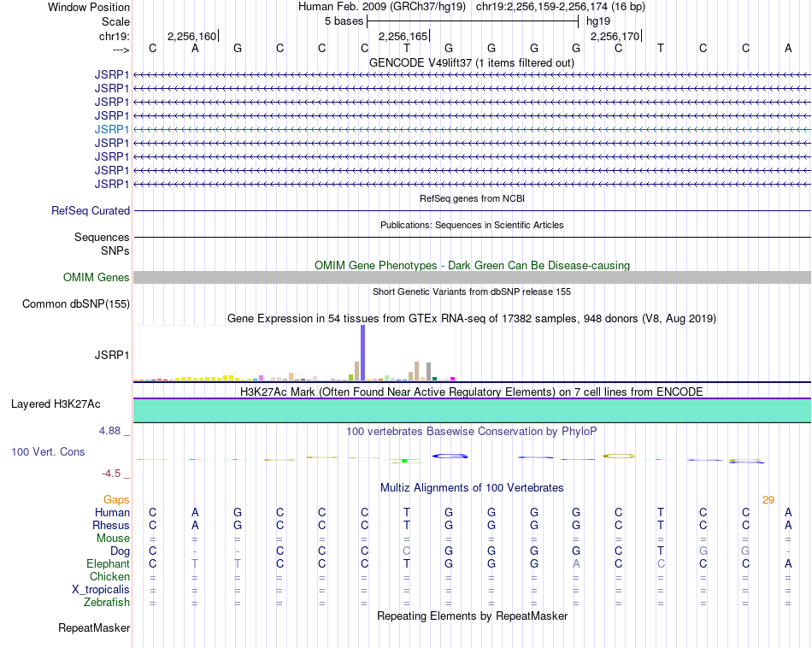Click coordinate marker 2,256,170
This screenshot has width=812, height=648.
click(615, 36)
